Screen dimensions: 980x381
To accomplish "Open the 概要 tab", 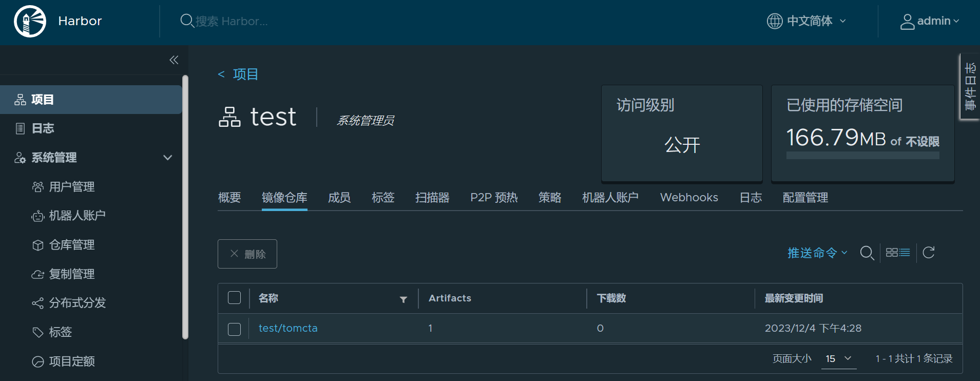I will [229, 198].
